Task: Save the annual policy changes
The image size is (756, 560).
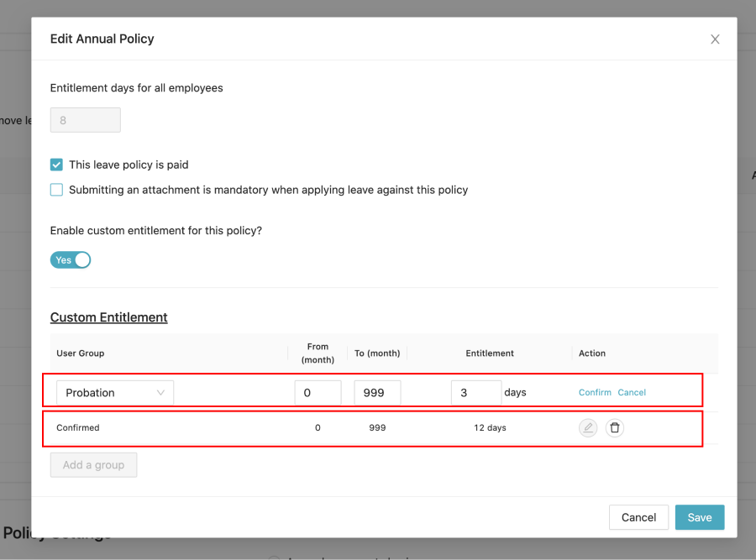Action: pos(700,517)
